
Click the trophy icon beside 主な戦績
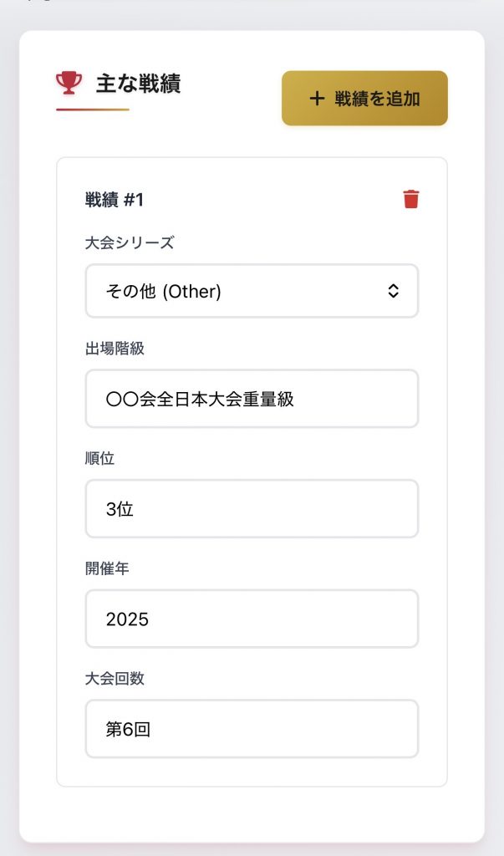click(x=69, y=83)
